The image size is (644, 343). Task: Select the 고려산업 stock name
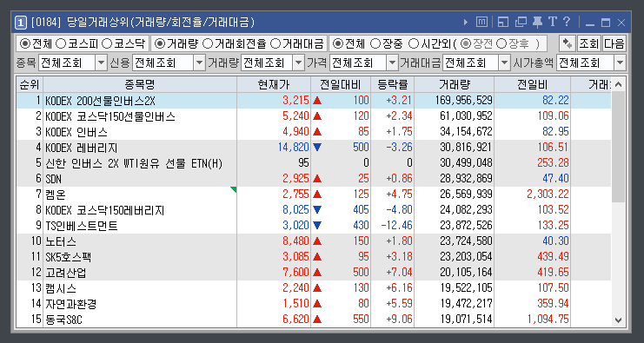pyautogui.click(x=66, y=273)
